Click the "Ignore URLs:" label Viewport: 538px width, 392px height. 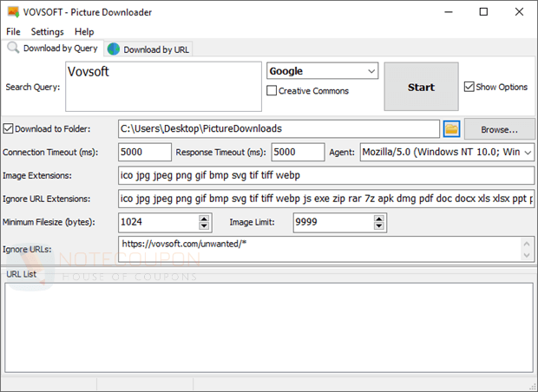tap(27, 249)
